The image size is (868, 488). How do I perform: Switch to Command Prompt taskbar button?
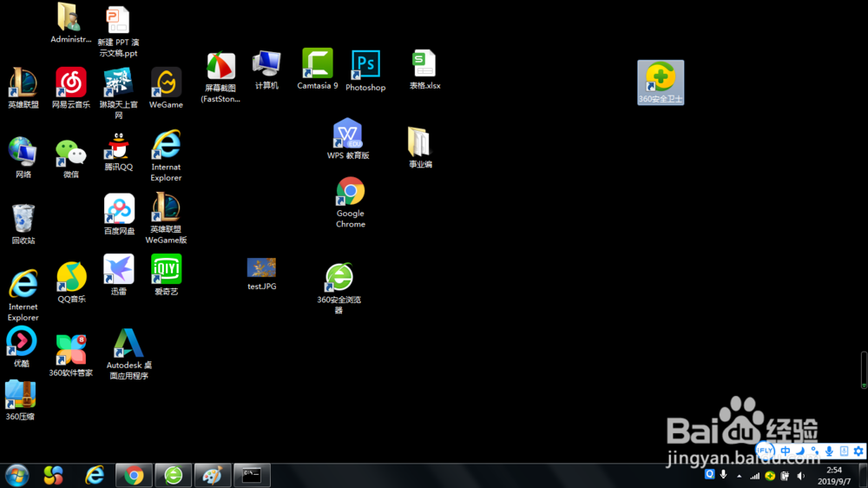tap(252, 475)
